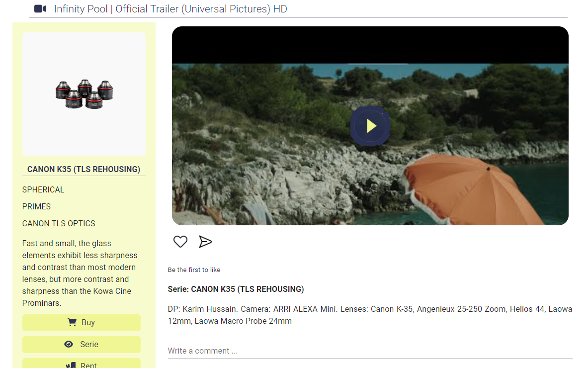Click the SPHERICAL label
This screenshot has width=588, height=368.
tap(43, 190)
